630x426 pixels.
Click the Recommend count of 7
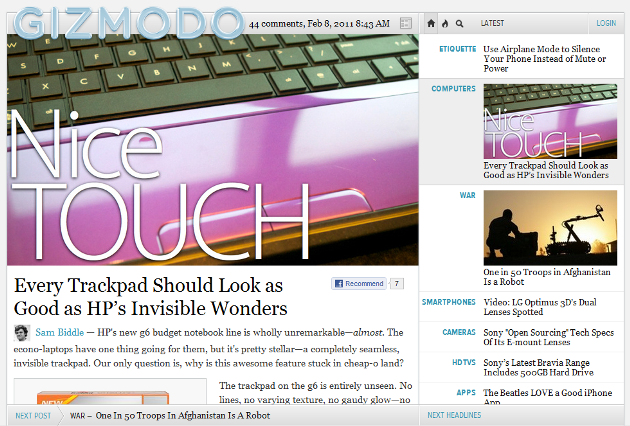[x=397, y=284]
